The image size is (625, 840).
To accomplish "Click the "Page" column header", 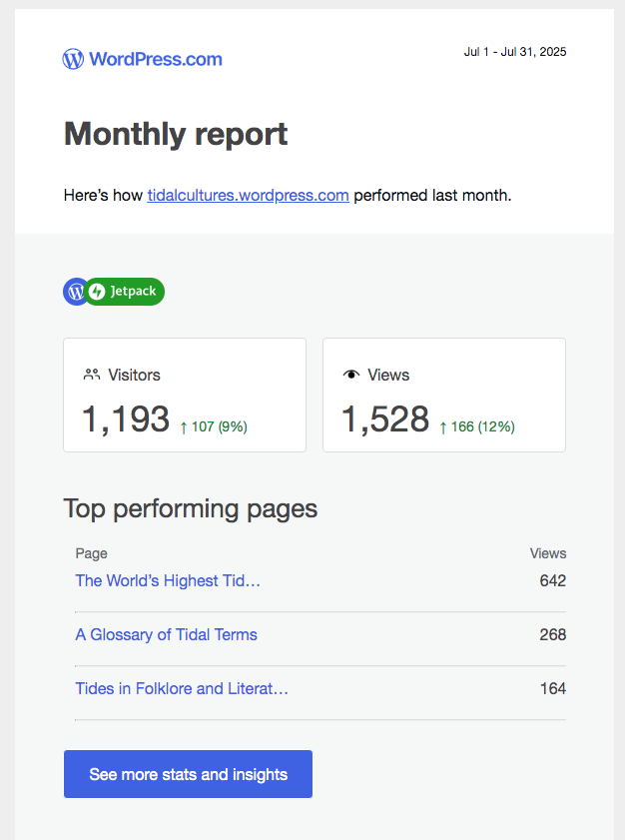I will coord(91,553).
